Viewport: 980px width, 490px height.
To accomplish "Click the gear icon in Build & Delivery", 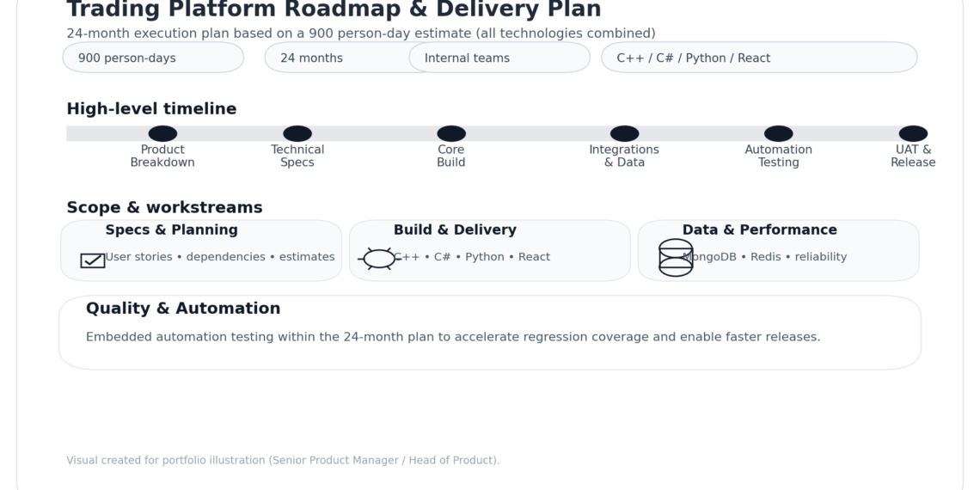I will [x=379, y=258].
